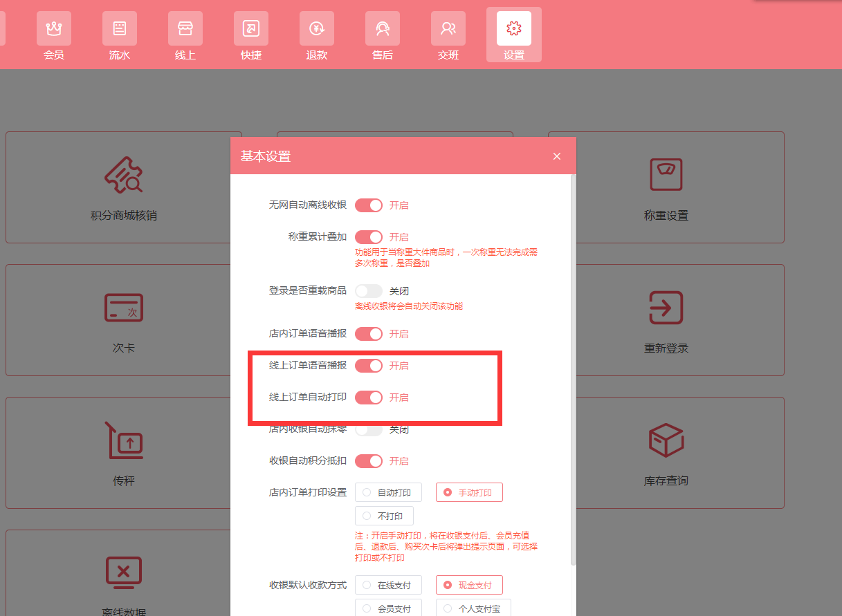Close the 基本设置 dialog

coord(557,156)
